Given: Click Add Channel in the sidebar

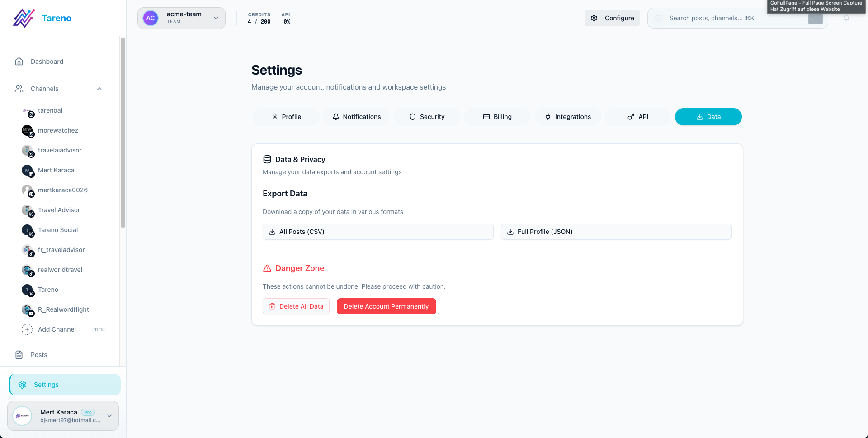Looking at the screenshot, I should pos(57,329).
